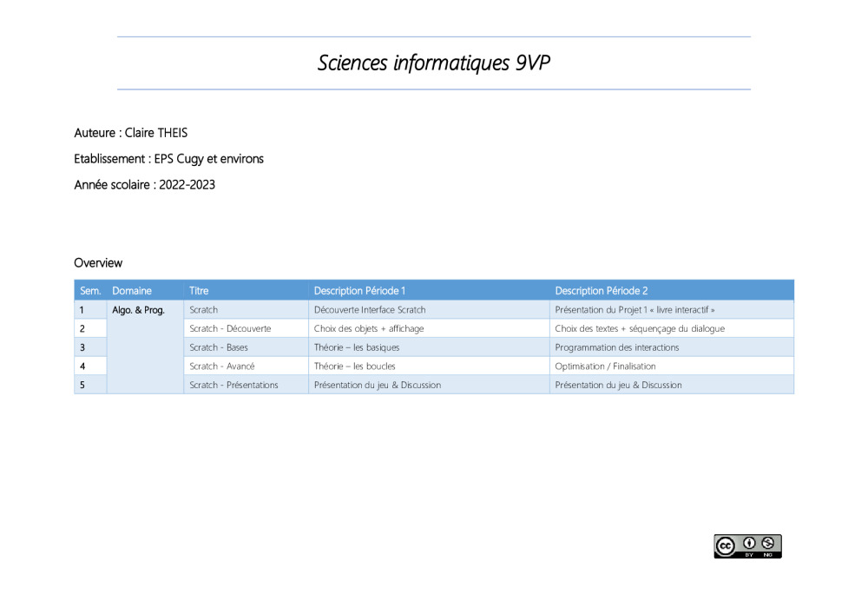This screenshot has height=614, width=868.
Task: Click the "Année scolaire : 2022-2023" line
Action: (144, 185)
